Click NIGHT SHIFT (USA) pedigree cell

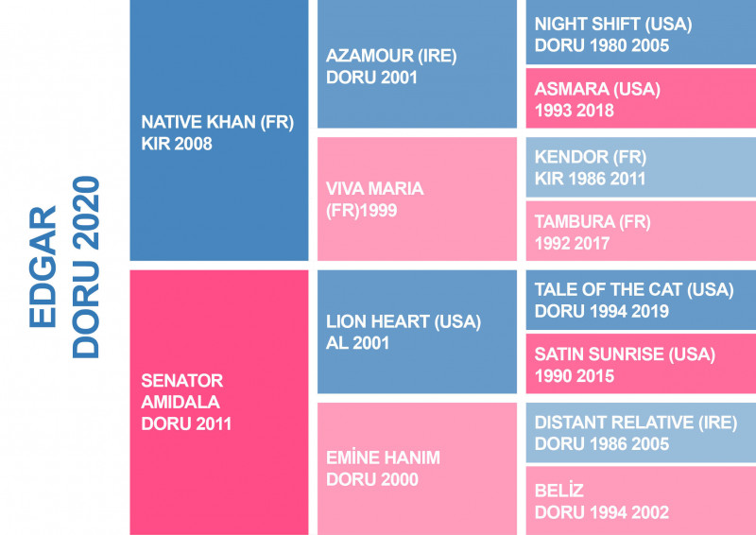641,32
